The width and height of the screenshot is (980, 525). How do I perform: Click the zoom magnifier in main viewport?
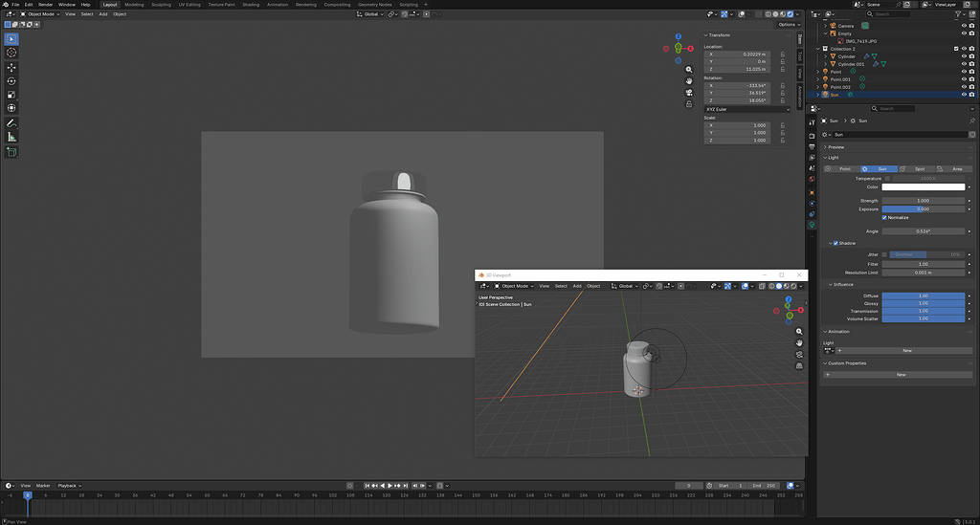(689, 70)
